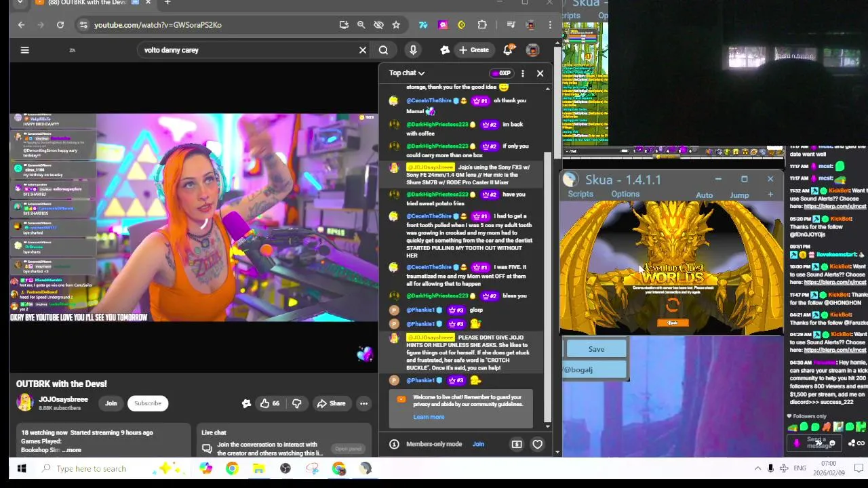Image resolution: width=868 pixels, height=488 pixels.
Task: Click the zoom magnifier icon in the address bar
Action: (x=361, y=25)
